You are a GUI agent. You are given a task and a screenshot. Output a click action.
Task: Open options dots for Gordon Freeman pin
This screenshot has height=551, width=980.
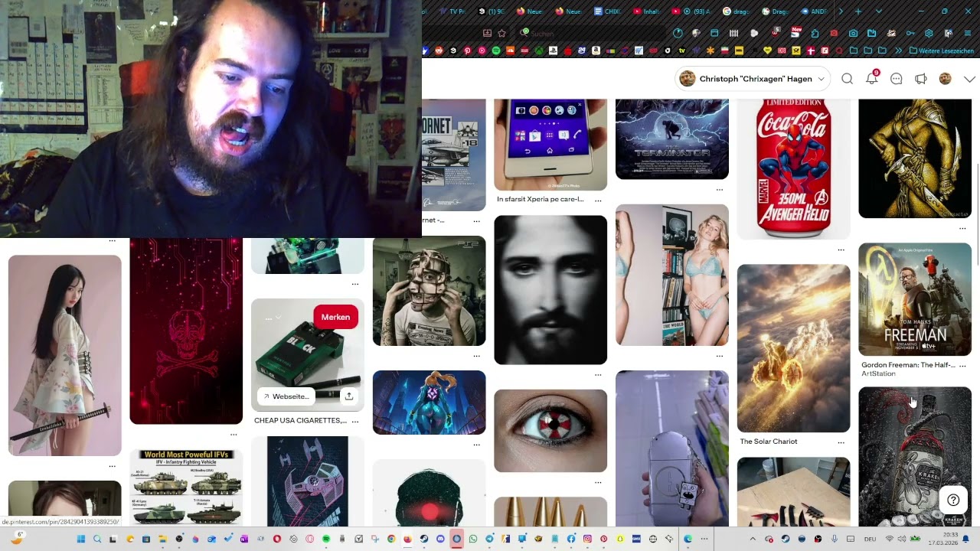click(962, 366)
